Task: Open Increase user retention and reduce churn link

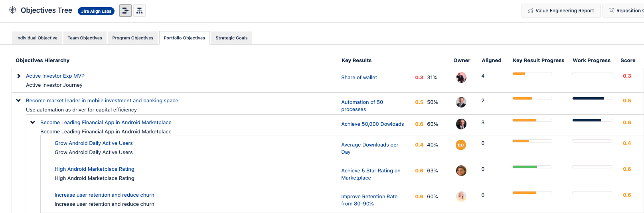Action: pos(104,195)
